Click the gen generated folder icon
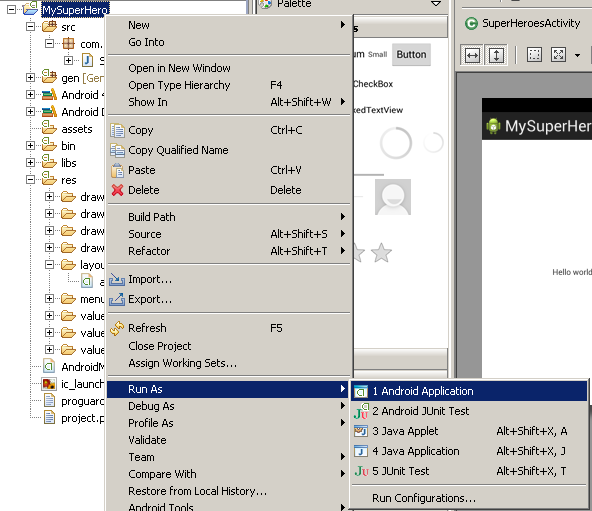This screenshot has height=511, width=592. (49, 77)
